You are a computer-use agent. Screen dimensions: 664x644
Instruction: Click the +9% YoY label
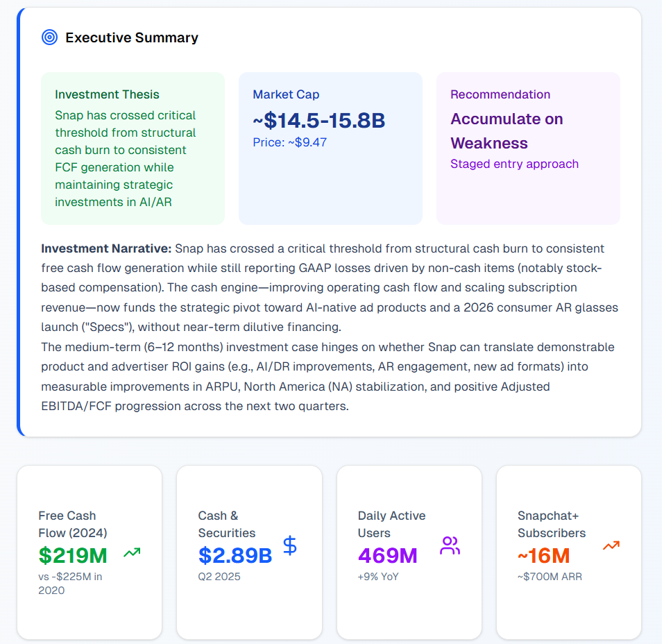tap(378, 576)
